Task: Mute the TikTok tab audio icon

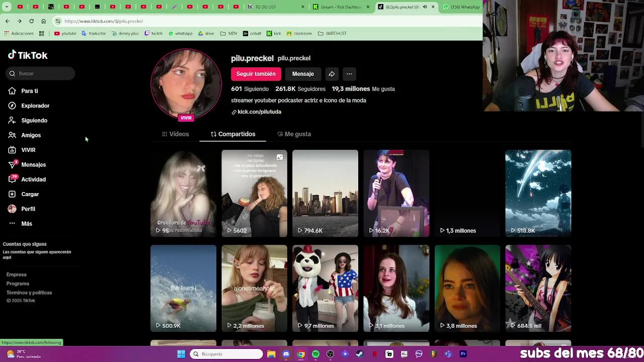Action: (425, 7)
